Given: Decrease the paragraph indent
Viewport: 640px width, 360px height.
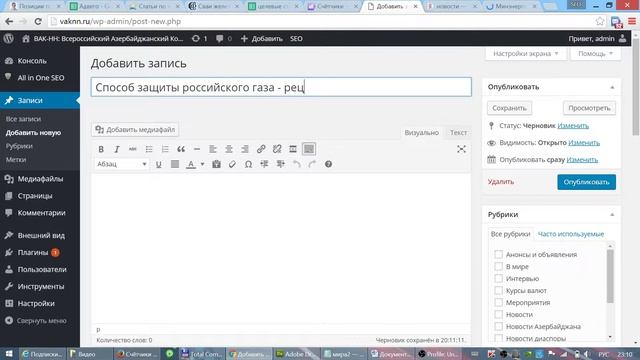Looking at the screenshot, I should [x=264, y=164].
